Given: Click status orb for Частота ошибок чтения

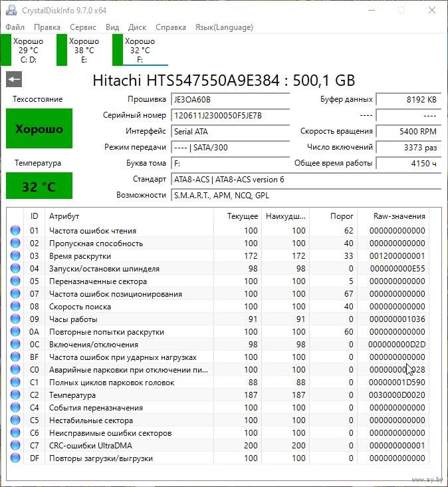Looking at the screenshot, I should [x=15, y=230].
